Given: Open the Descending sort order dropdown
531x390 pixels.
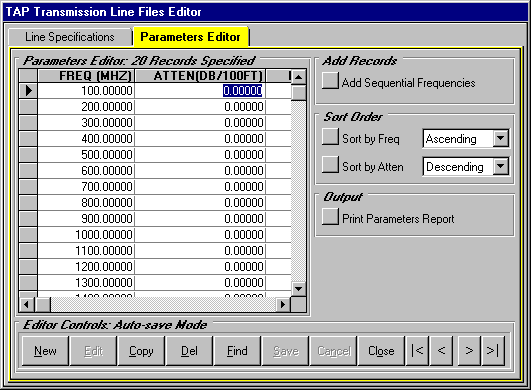Looking at the screenshot, I should pos(501,166).
